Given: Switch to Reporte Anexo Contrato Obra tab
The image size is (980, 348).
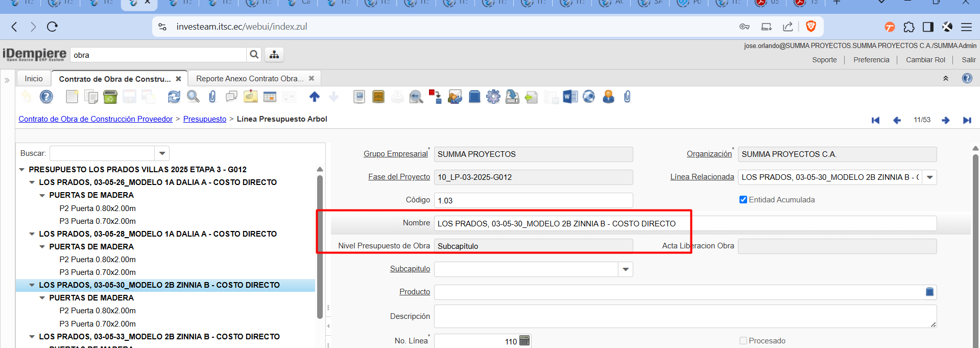Looking at the screenshot, I should (x=250, y=79).
